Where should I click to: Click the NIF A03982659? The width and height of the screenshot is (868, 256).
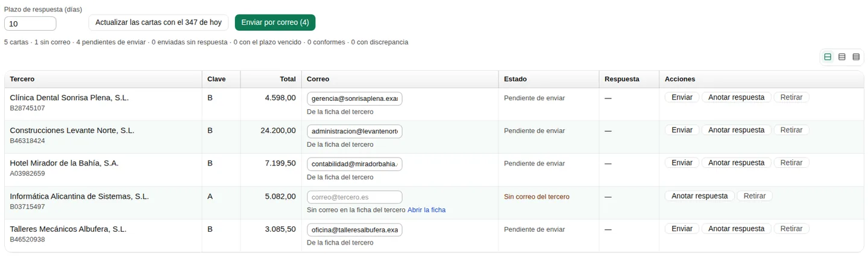click(28, 173)
